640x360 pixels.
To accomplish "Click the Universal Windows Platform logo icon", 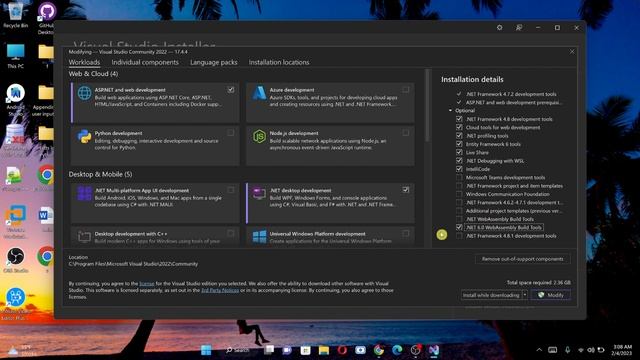I will [259, 237].
